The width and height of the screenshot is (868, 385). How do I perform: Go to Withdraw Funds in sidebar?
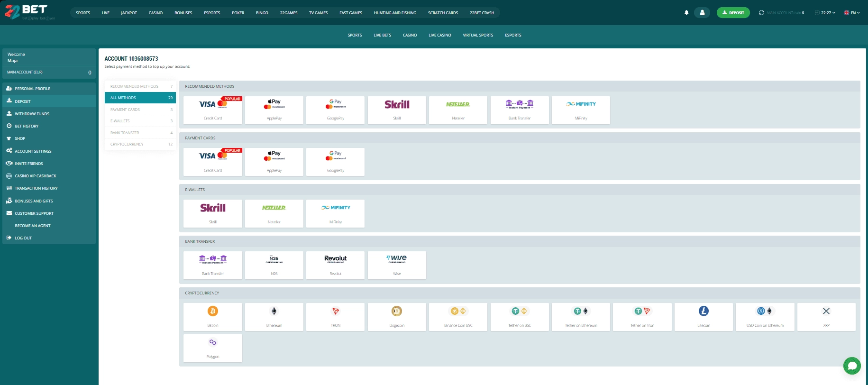click(x=32, y=114)
